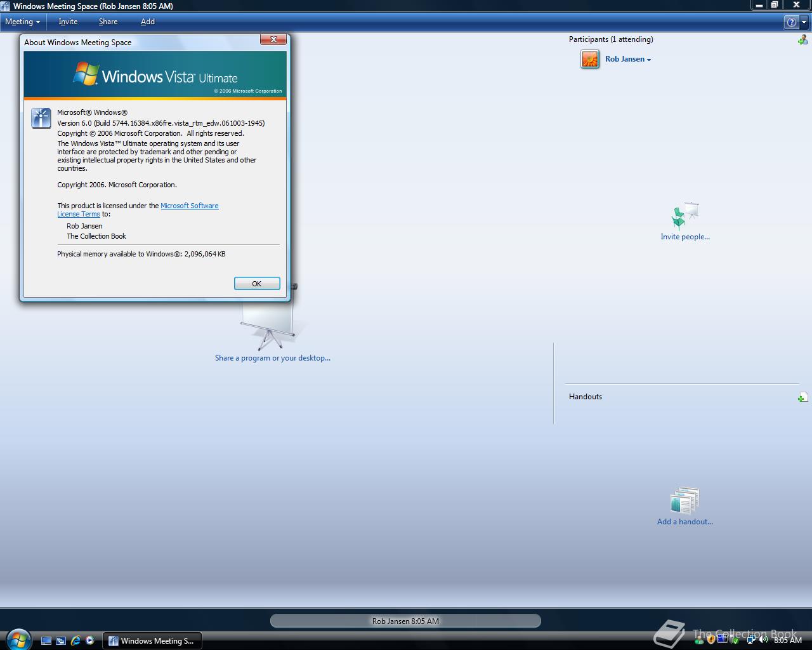Click the security shield warning tray icon
This screenshot has height=650, width=812.
coord(710,640)
